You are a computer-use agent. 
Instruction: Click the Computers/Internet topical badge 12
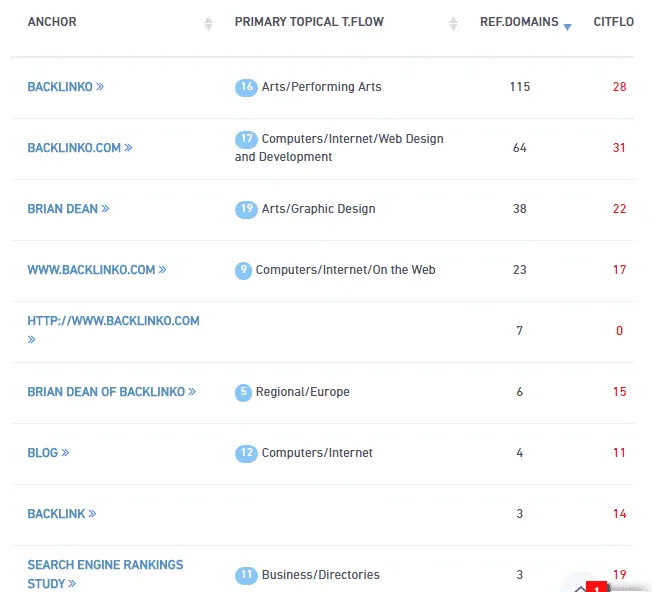(x=246, y=453)
